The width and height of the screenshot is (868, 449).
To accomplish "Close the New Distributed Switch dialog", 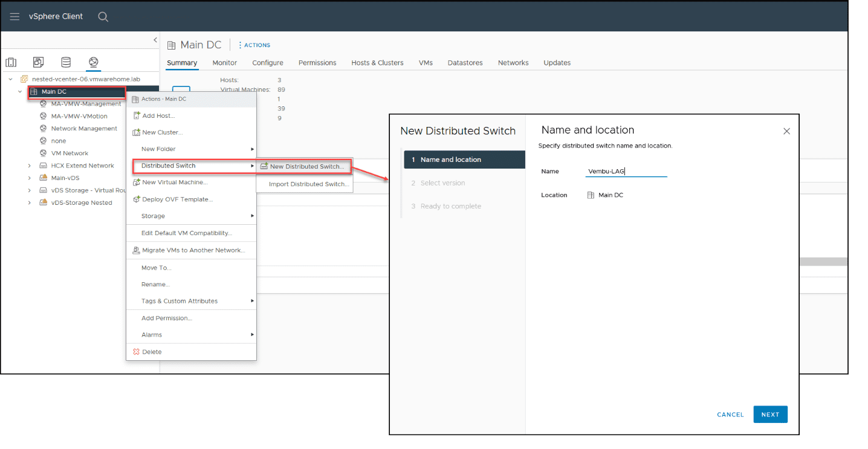I will (x=786, y=131).
